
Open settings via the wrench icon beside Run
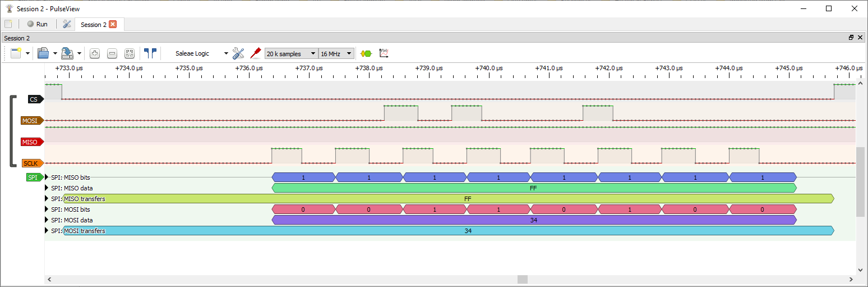[x=67, y=24]
